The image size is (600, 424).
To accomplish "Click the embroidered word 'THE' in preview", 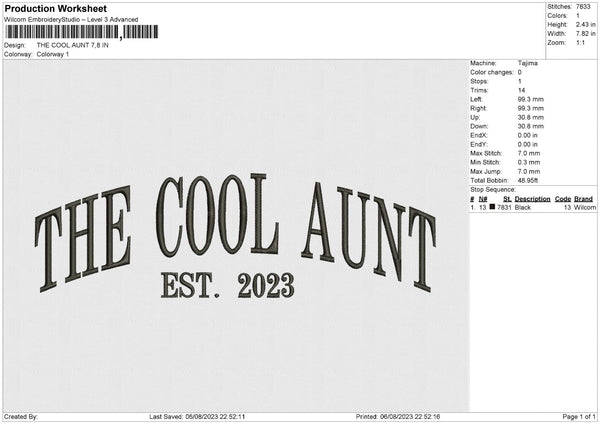I will (83, 239).
